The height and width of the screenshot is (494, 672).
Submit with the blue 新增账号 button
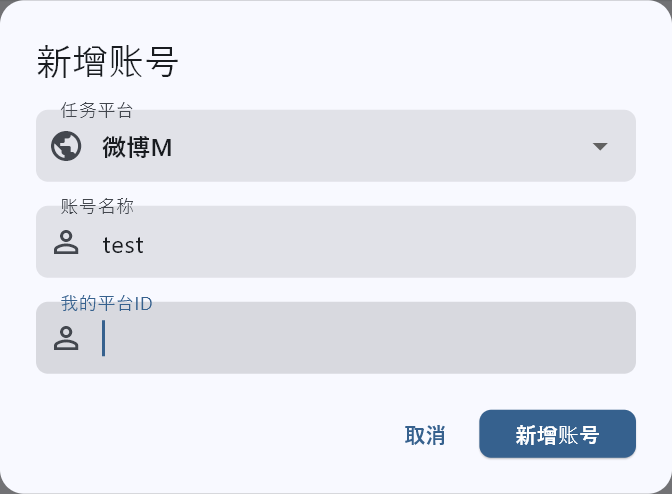(557, 435)
